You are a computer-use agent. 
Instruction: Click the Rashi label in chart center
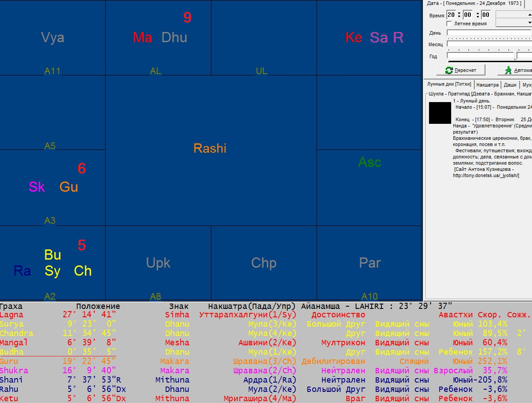tap(210, 148)
